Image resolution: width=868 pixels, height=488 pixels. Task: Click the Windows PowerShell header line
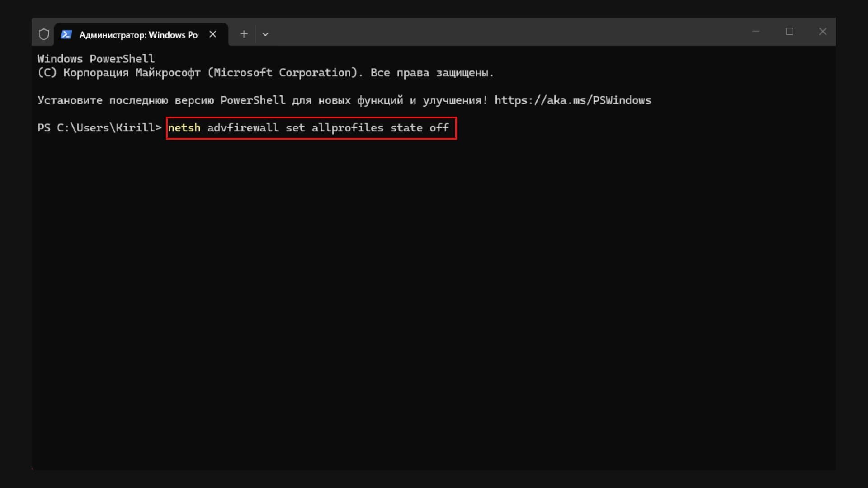coord(96,59)
